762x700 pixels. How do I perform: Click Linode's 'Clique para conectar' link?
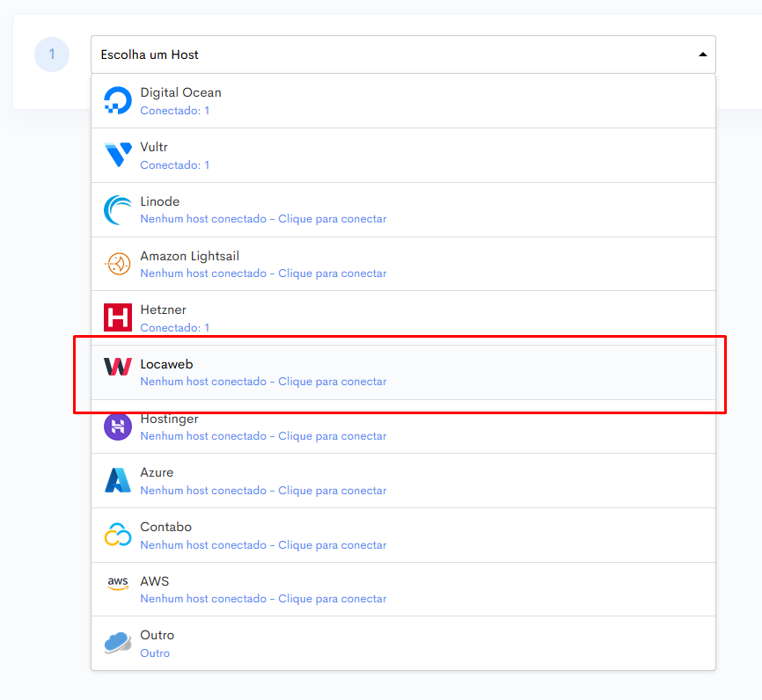(x=333, y=219)
